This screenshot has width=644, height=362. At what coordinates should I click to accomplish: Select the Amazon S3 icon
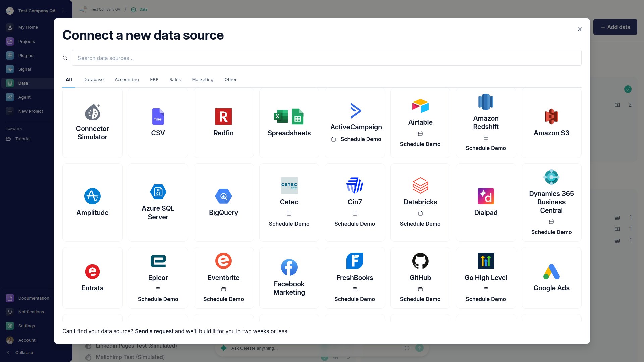[551, 116]
